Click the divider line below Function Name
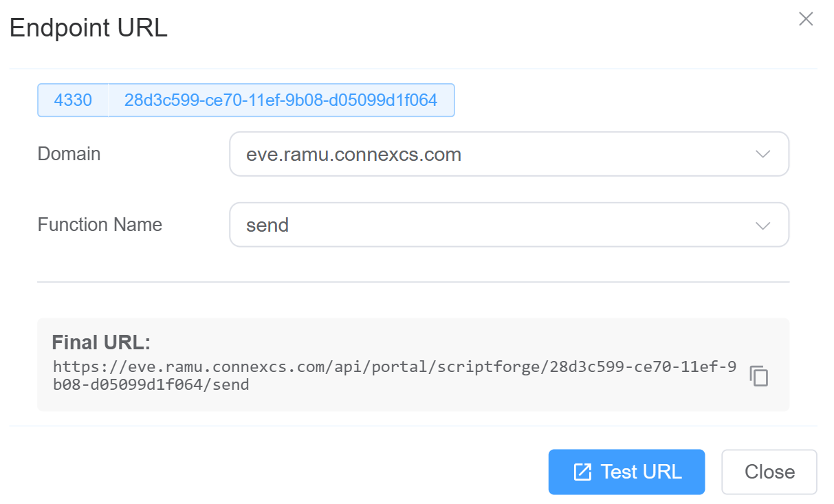The image size is (834, 504). pos(413,282)
